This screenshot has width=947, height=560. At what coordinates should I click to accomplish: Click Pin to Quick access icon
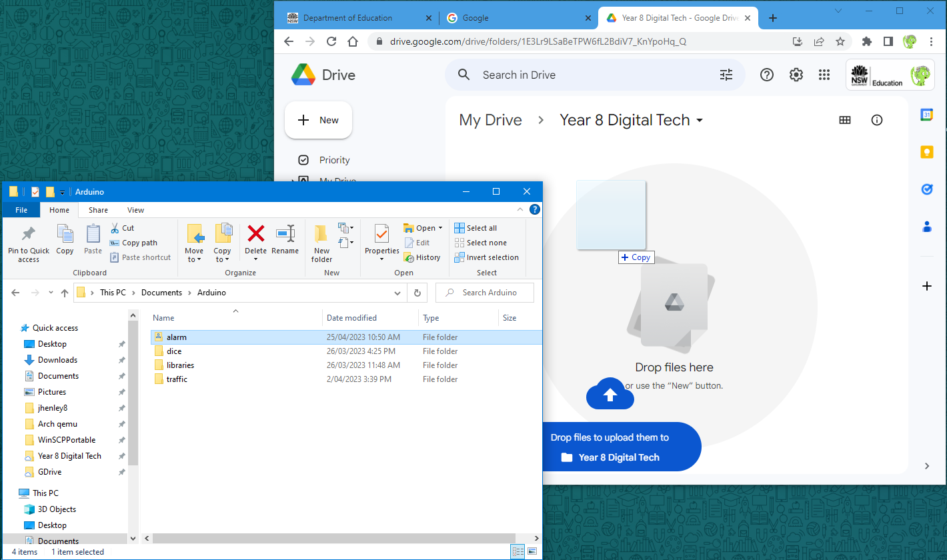[29, 235]
